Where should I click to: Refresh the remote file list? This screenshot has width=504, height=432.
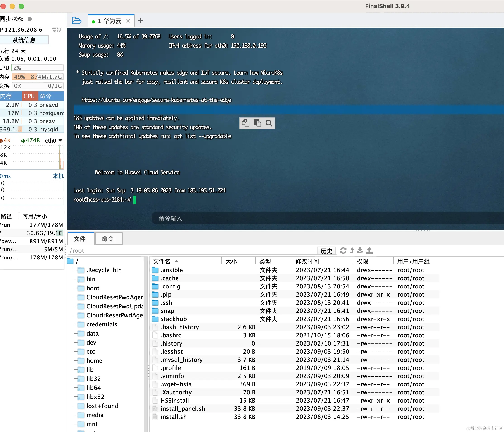(x=343, y=250)
